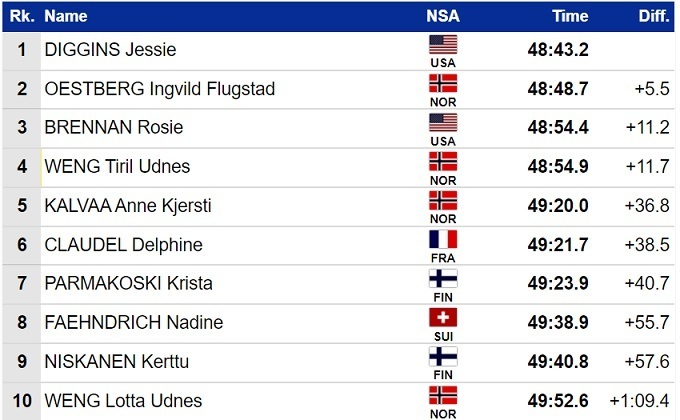Click Finland flag beside Niskanen Kerttu
This screenshot has width=680, height=420.
click(442, 356)
